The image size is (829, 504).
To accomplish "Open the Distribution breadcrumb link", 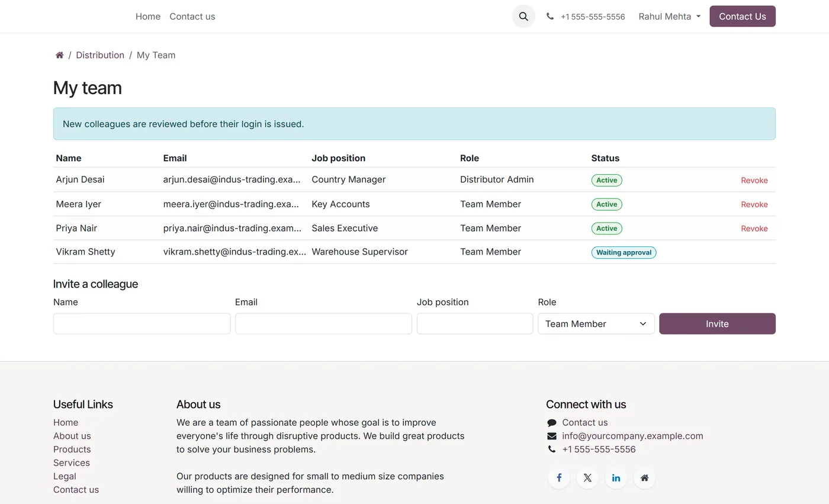I will point(100,55).
